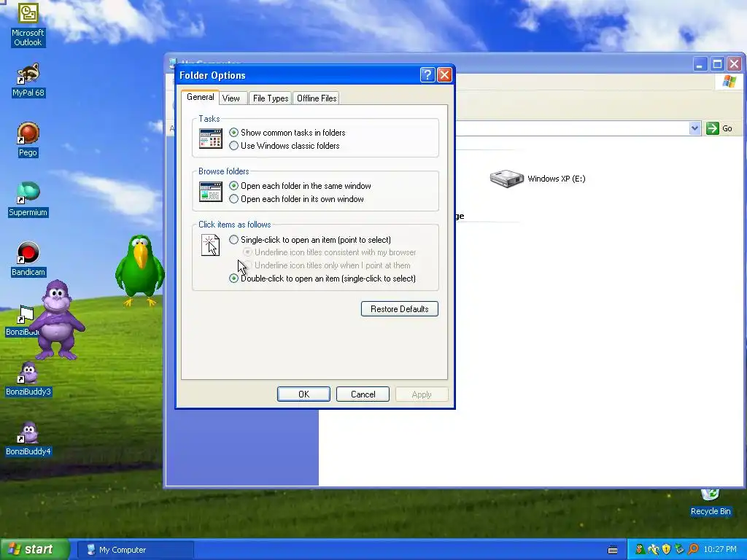Screen dimensions: 747x560
Task: Click the on-screen keyboard taskbar icon
Action: 613,550
